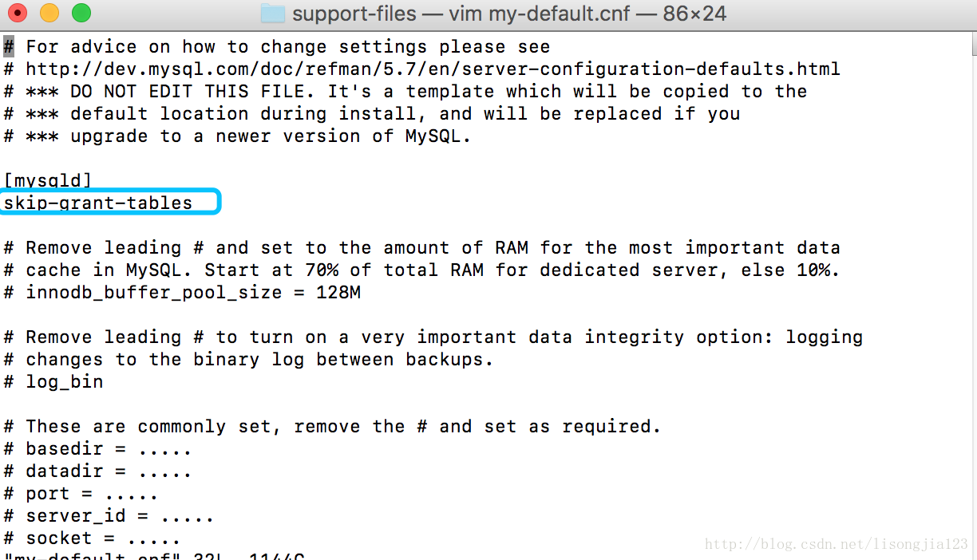Click the yellow minimize window button
The width and height of the screenshot is (977, 560).
pyautogui.click(x=49, y=13)
